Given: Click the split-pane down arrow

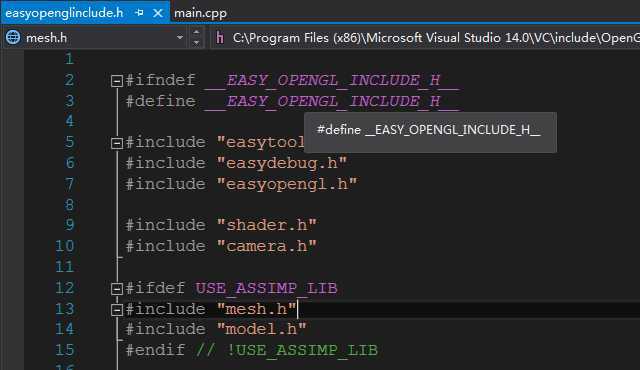Looking at the screenshot, I should pos(196,42).
